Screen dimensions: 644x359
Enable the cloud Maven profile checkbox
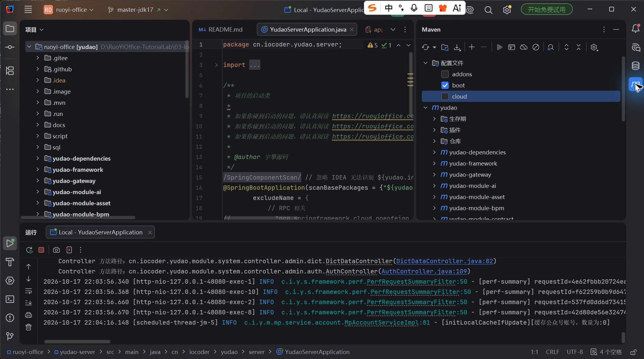(445, 96)
